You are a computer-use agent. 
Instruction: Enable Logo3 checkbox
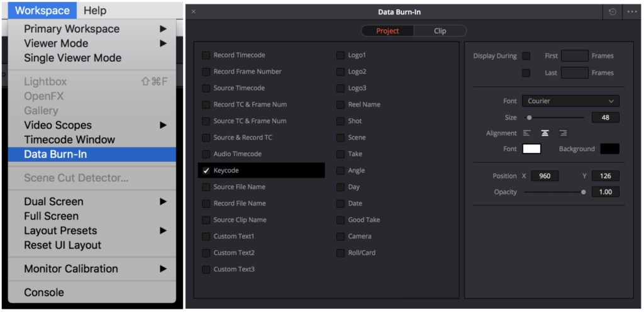click(340, 88)
